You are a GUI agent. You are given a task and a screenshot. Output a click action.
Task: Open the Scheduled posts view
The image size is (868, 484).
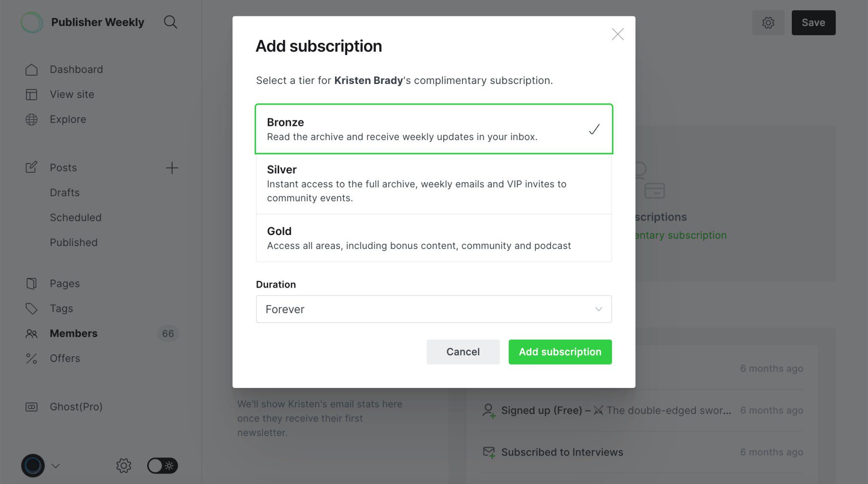(x=75, y=217)
